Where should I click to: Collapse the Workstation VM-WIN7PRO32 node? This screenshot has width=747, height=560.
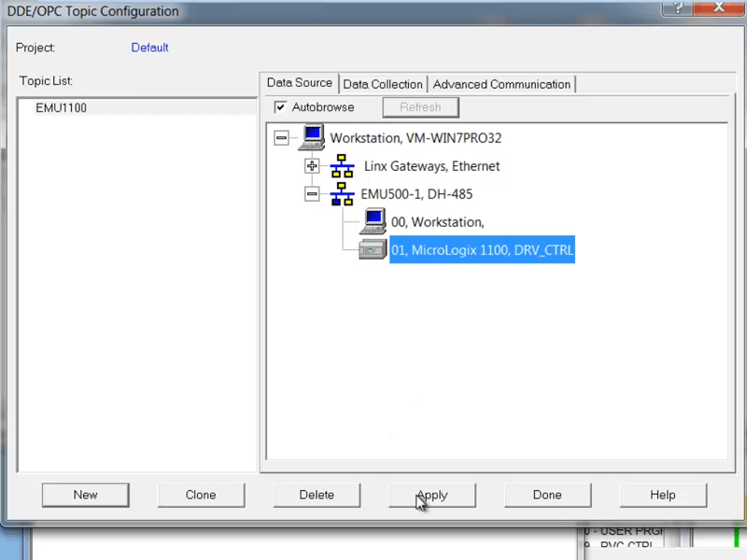pyautogui.click(x=281, y=138)
